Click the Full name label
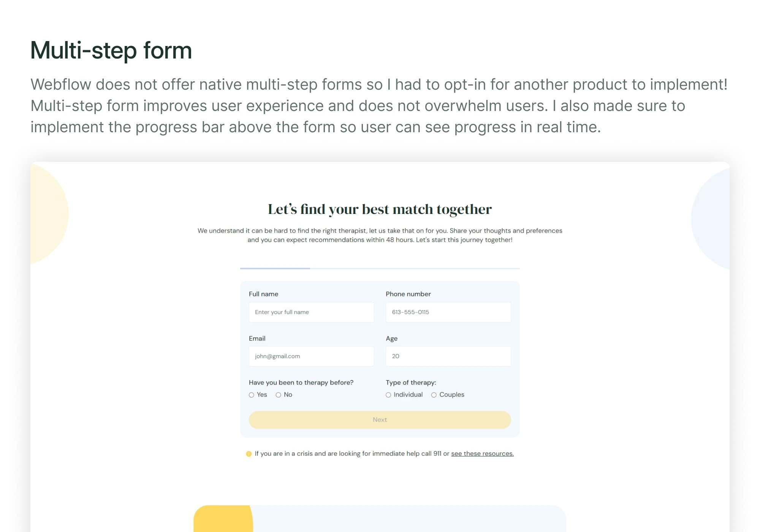The image size is (760, 532). click(x=263, y=294)
